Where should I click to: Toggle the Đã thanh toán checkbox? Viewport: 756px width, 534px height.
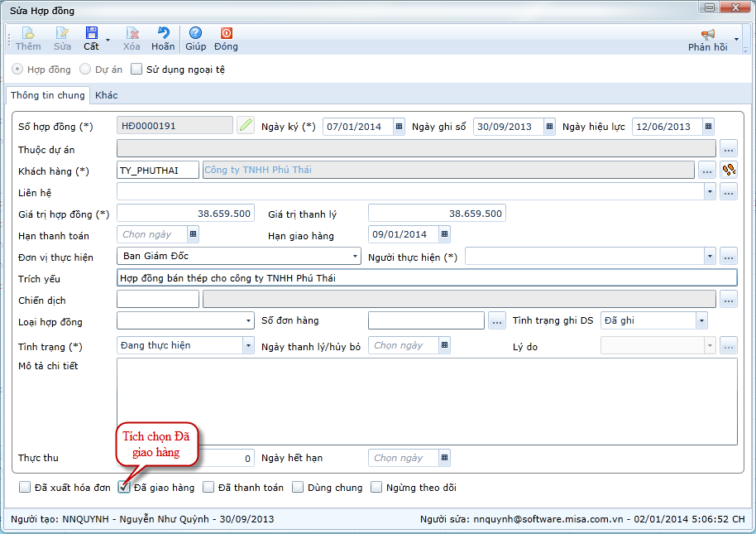(208, 488)
